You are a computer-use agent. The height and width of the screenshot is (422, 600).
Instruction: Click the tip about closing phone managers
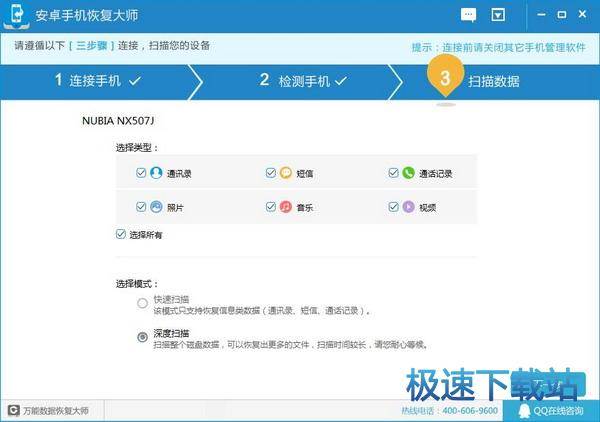click(x=499, y=47)
